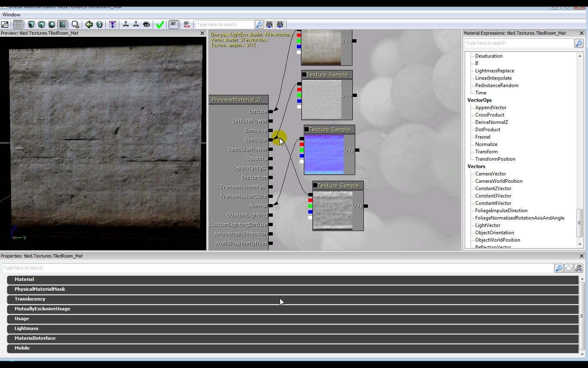Apply changes with the green checkmark

pos(160,25)
